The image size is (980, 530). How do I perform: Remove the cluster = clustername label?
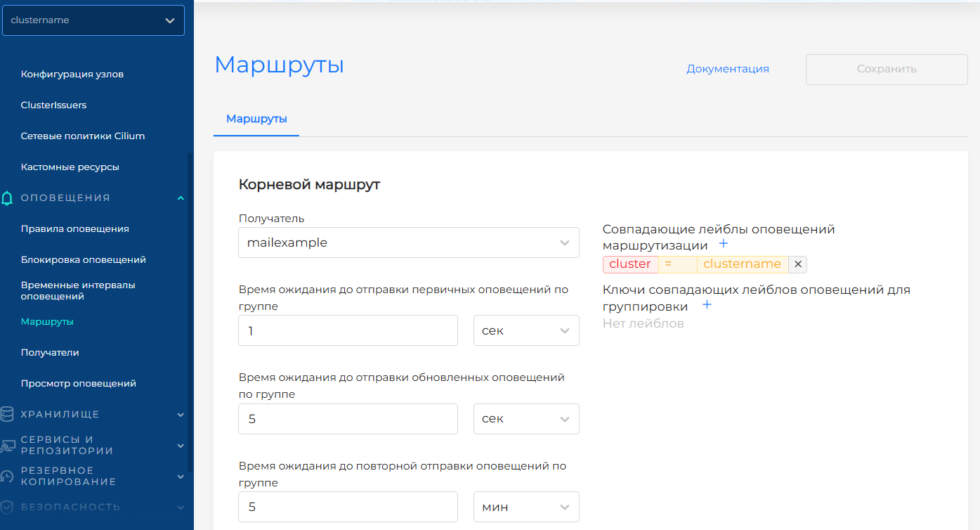tap(797, 264)
